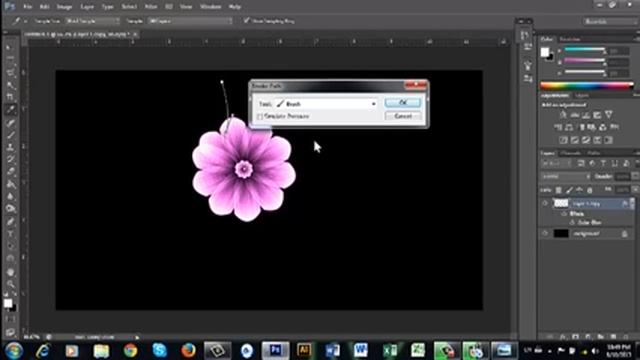This screenshot has width=640, height=360.
Task: Select the Shape tool
Action: pyautogui.click(x=10, y=259)
